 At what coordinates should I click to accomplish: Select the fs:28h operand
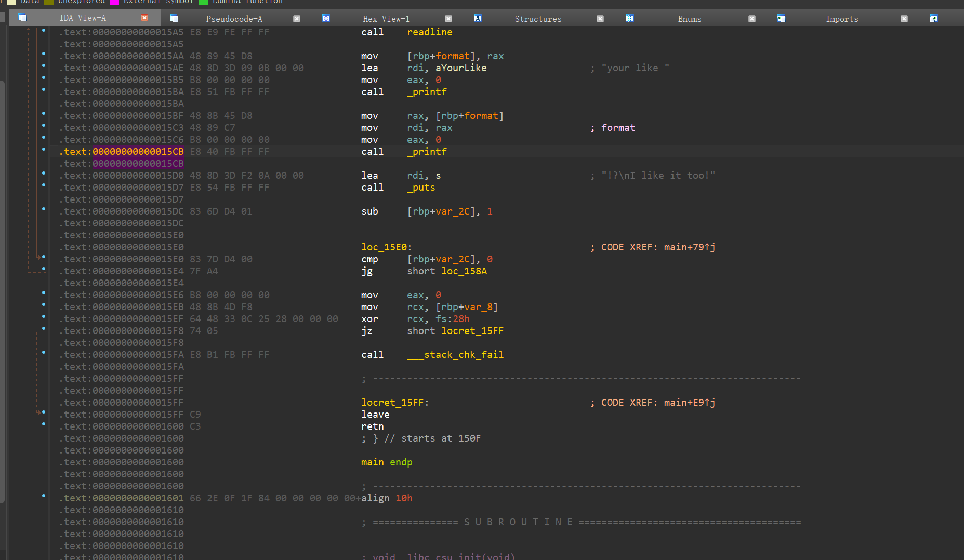452,319
